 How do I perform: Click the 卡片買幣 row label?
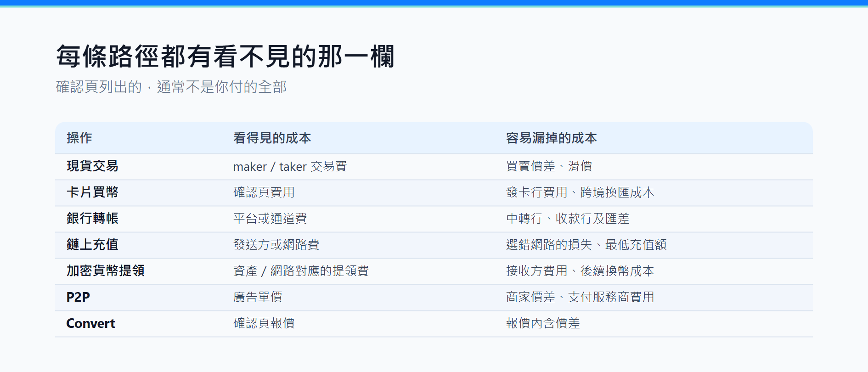[x=92, y=192]
